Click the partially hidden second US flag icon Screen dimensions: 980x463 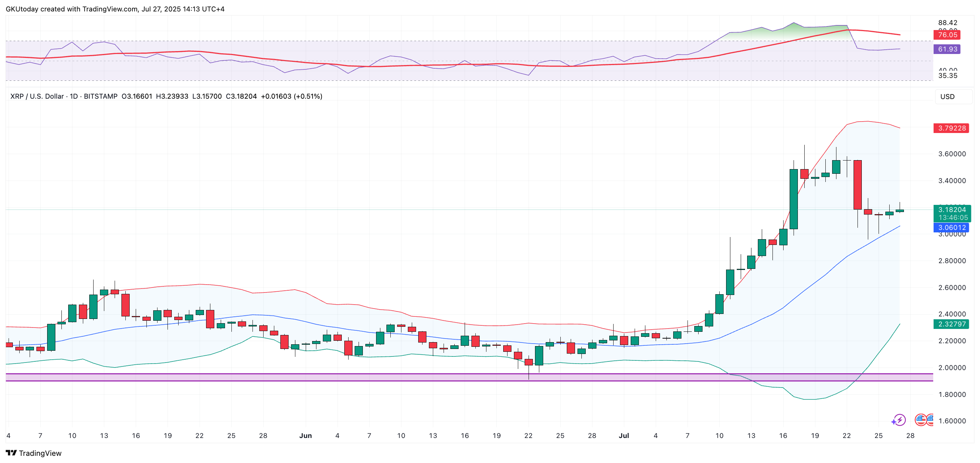[930, 420]
